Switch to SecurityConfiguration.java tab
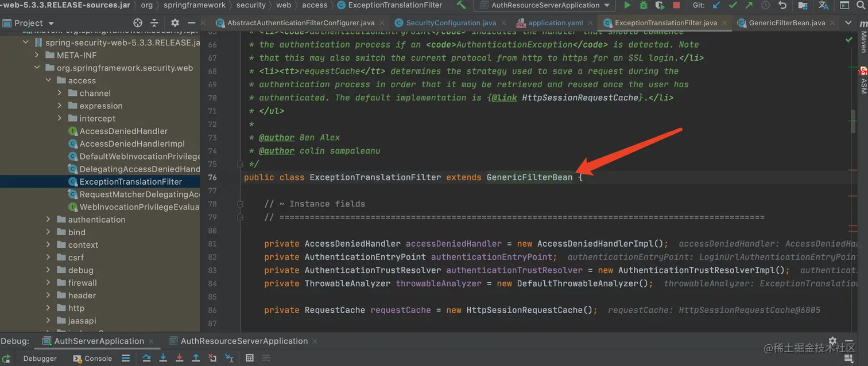 451,23
